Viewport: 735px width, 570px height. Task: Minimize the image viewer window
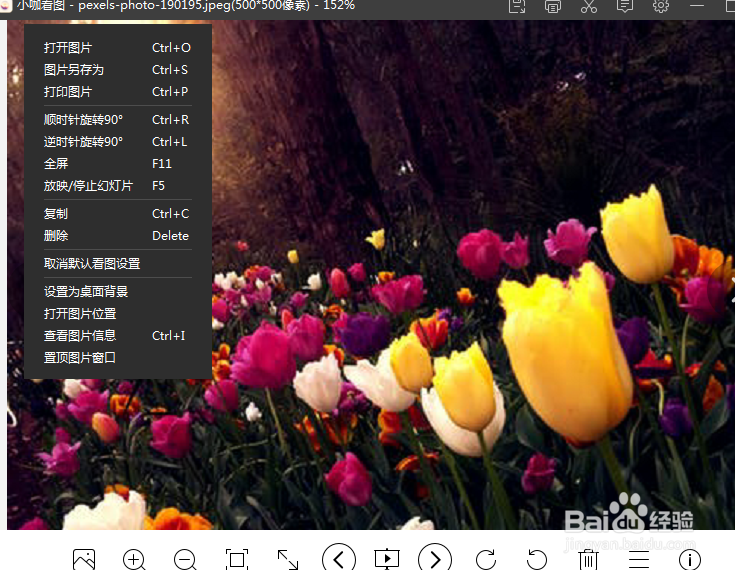coord(697,6)
